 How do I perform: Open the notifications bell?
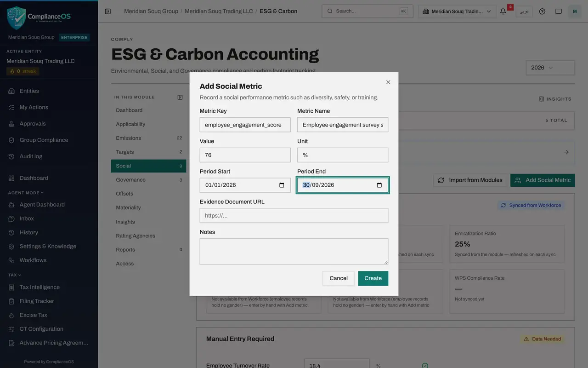(x=503, y=11)
